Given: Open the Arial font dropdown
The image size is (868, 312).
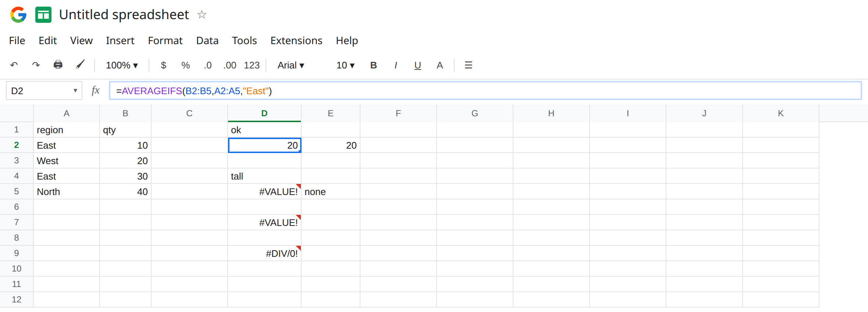Looking at the screenshot, I should pyautogui.click(x=291, y=65).
